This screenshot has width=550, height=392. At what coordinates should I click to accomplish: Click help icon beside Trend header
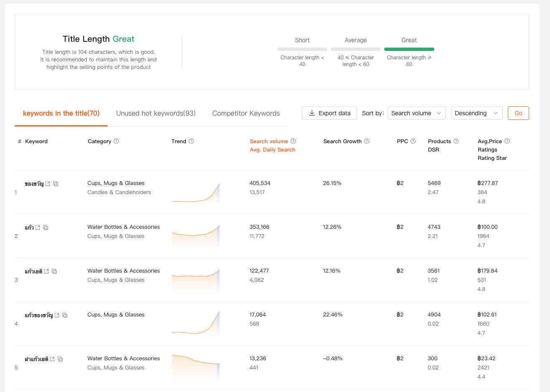click(x=191, y=141)
